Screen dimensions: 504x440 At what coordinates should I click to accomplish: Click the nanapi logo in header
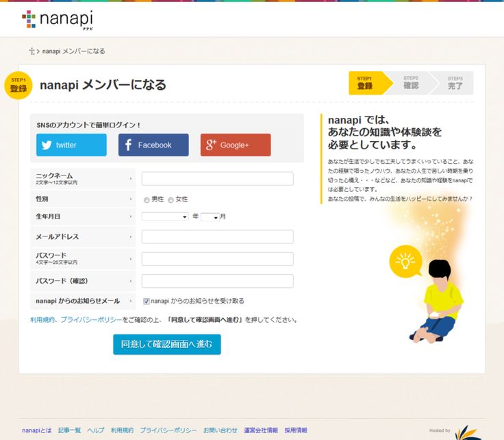pos(58,19)
